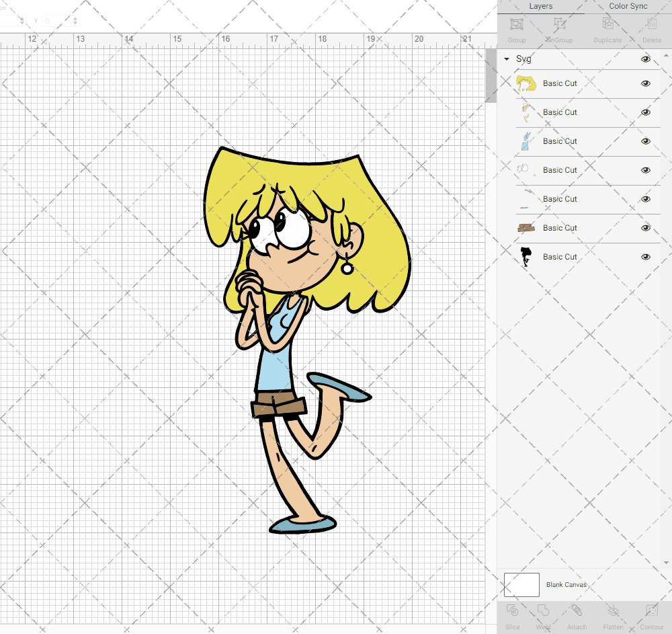Select the black outline layer thumbnail
Screen dimensions: 672x634
526,257
